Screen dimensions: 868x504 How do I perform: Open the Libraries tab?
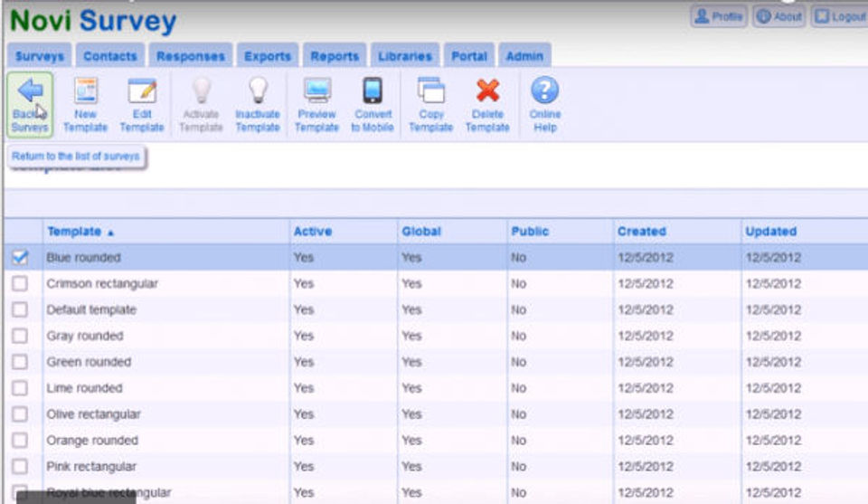(x=405, y=56)
